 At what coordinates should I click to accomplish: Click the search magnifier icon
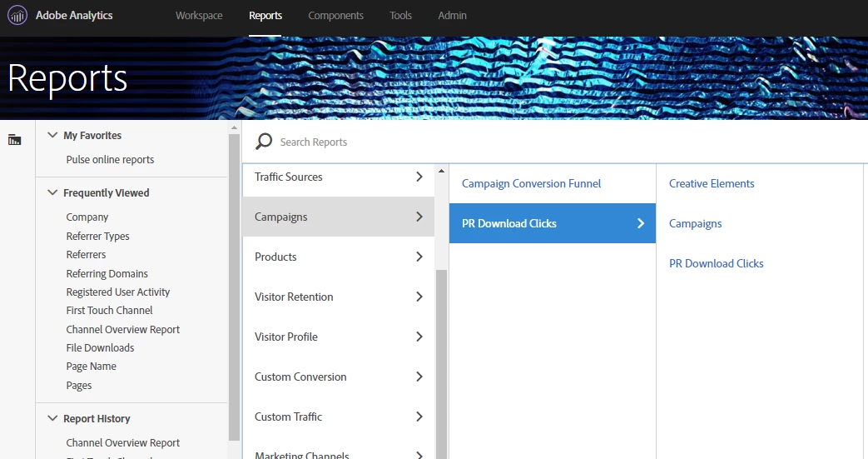coord(264,142)
